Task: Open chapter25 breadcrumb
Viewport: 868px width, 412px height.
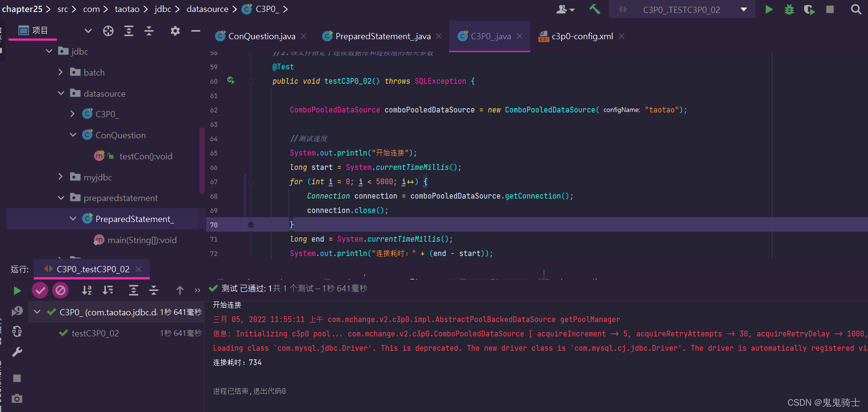Action: click(x=22, y=9)
